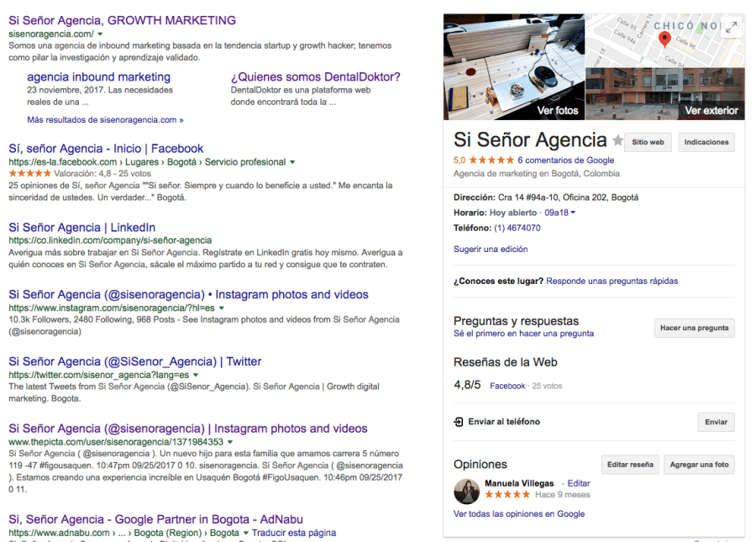Open the Chicó Norte map thumbnail
756x542 pixels.
(665, 40)
